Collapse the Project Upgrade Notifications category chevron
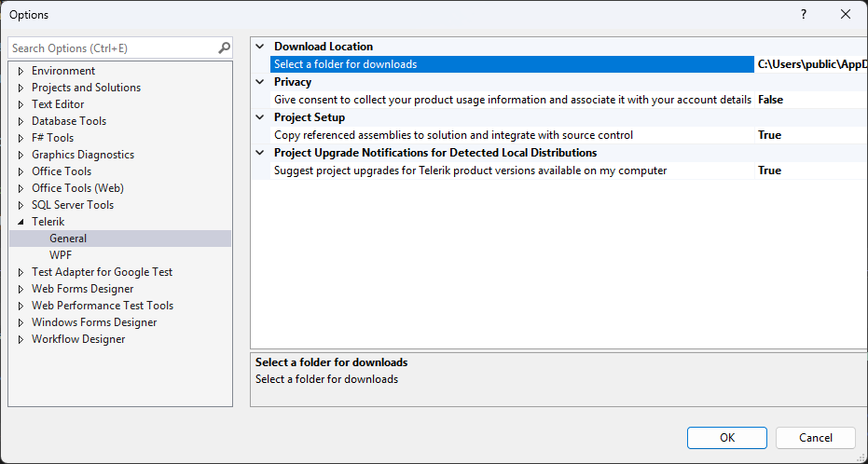This screenshot has width=868, height=464. (260, 153)
